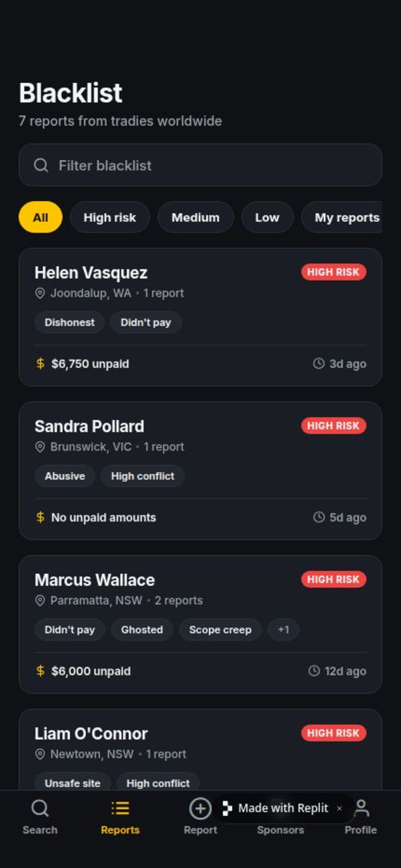Expand the +1 tags on Marcus Wallace
This screenshot has width=401, height=868.
(x=283, y=629)
